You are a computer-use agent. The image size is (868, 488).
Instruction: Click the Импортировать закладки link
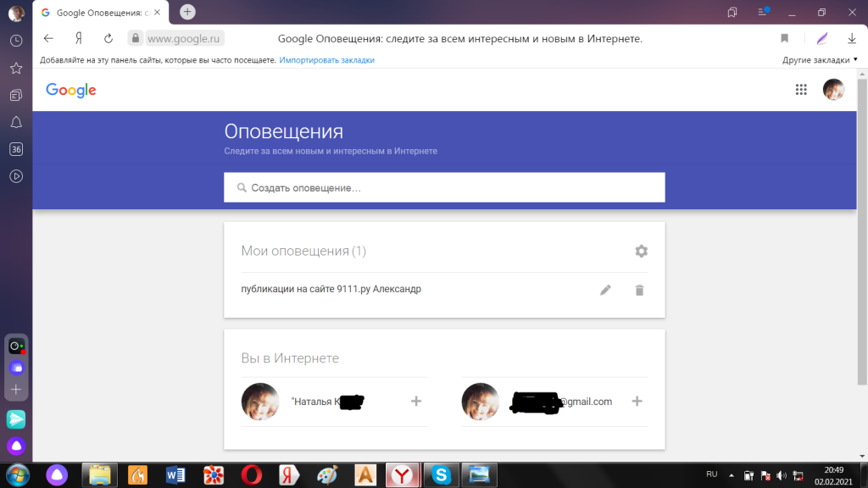tap(326, 60)
